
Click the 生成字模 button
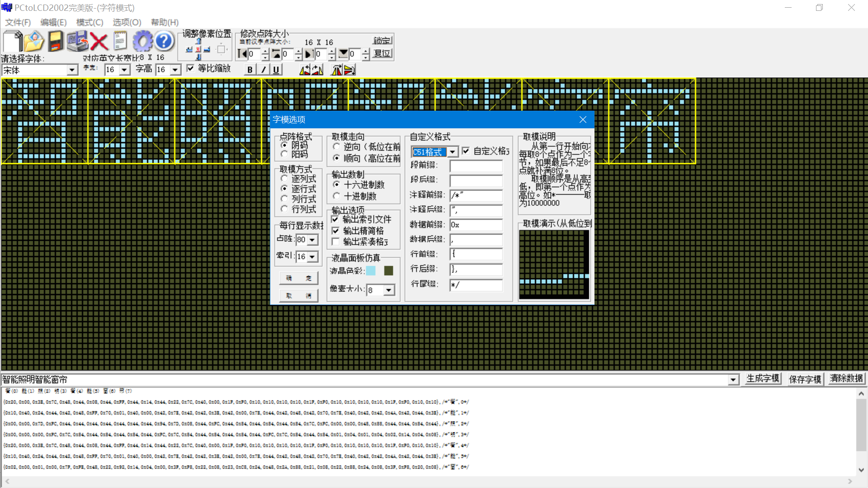click(762, 379)
